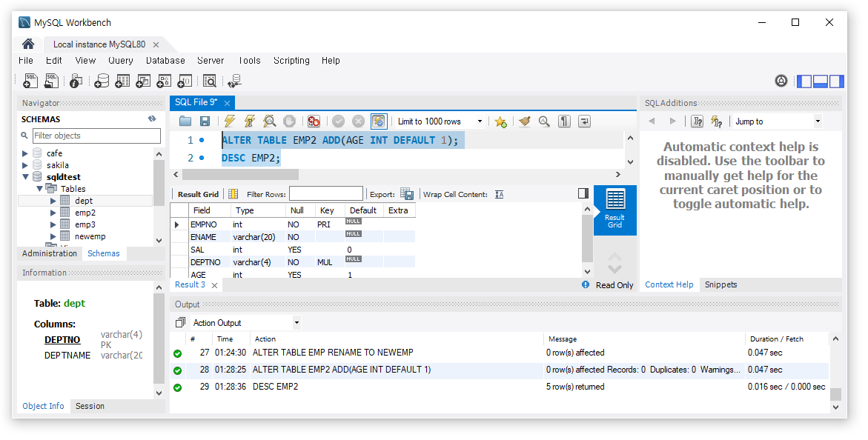Expand the cafe schema
The width and height of the screenshot is (868, 440).
(x=25, y=153)
